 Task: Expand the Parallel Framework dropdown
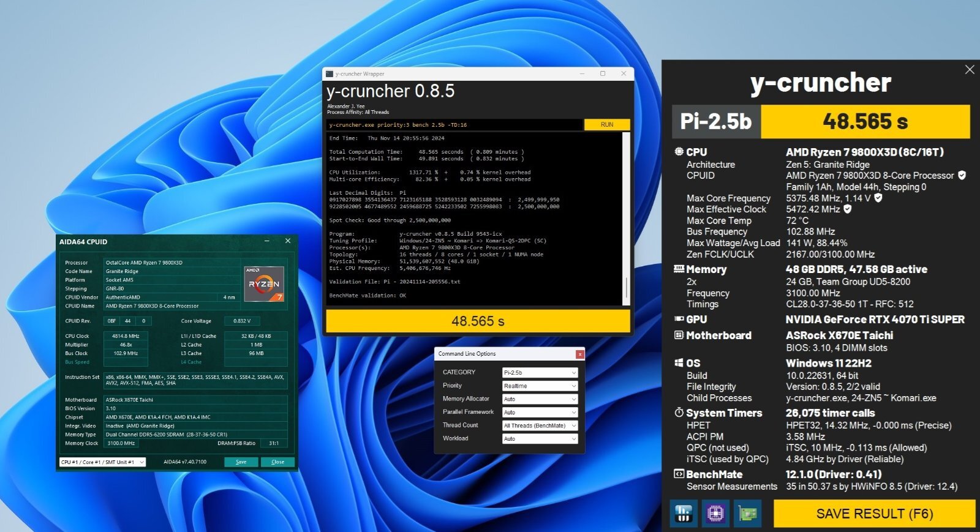(540, 412)
